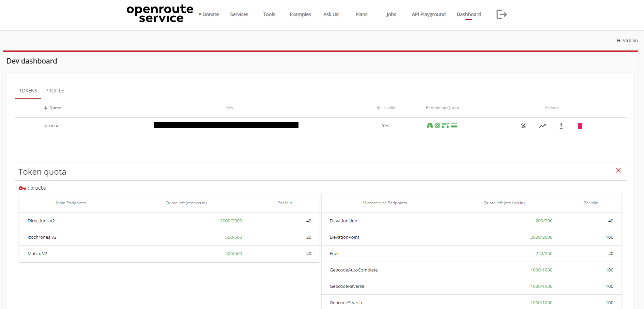Sort tokens by Is valid column
The height and width of the screenshot is (309, 644).
click(x=386, y=108)
